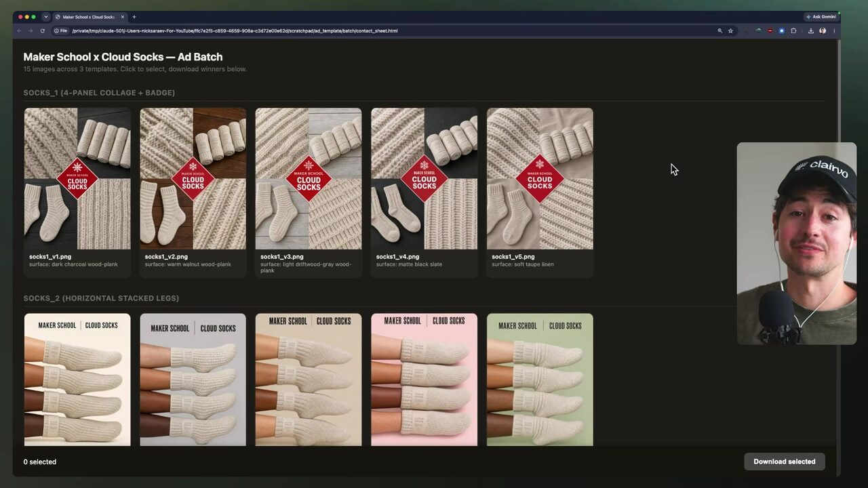This screenshot has height=488, width=868.
Task: Select the socks1_v2.png collage thumbnail
Action: coord(193,179)
